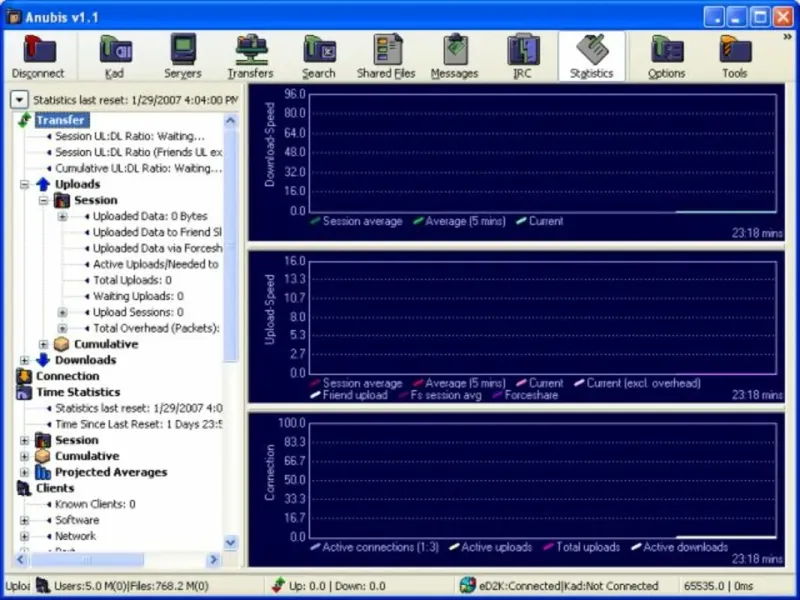Expand the Cumulative node under Uploads

coord(44,344)
